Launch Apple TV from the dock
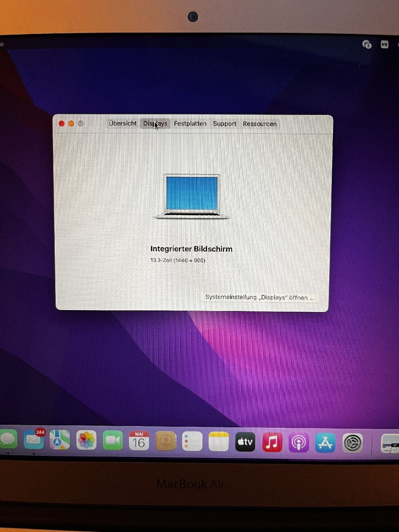The width and height of the screenshot is (399, 532). coord(245,442)
